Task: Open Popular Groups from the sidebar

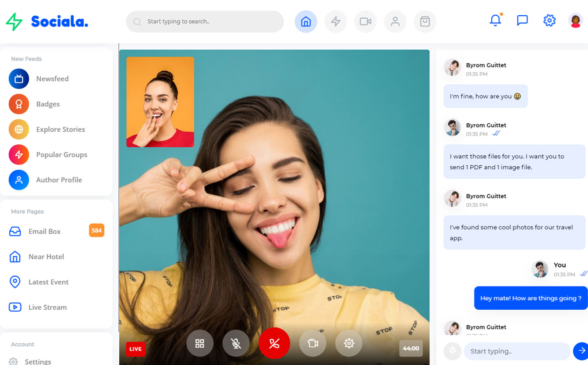Action: click(x=61, y=154)
